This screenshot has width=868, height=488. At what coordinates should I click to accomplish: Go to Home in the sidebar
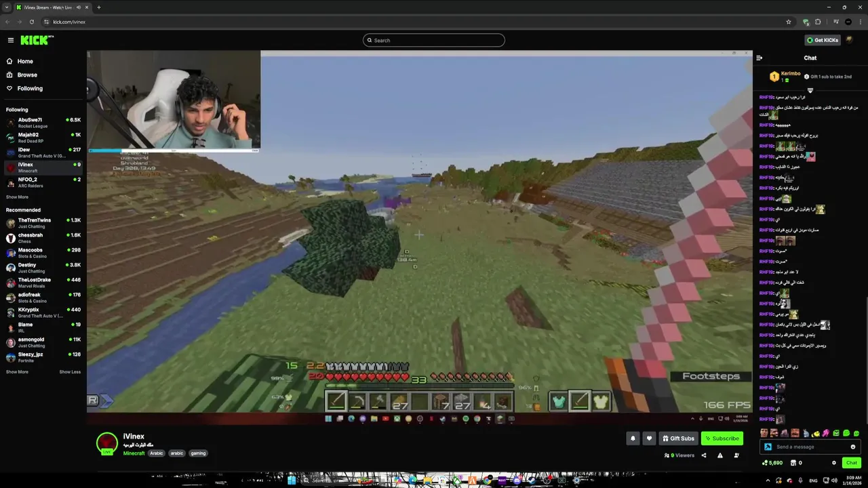tap(25, 61)
